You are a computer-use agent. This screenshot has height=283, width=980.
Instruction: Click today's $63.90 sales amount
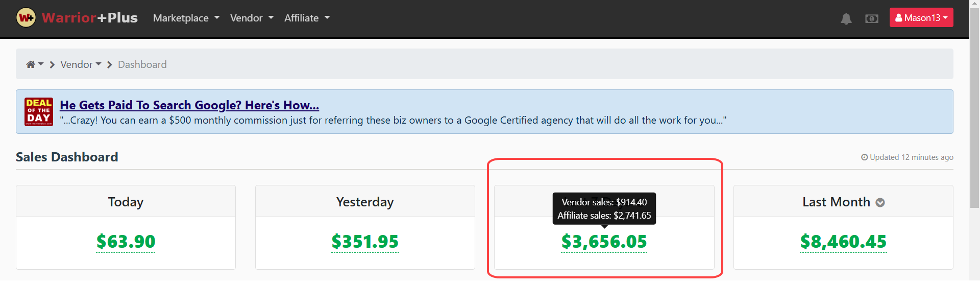tap(126, 242)
